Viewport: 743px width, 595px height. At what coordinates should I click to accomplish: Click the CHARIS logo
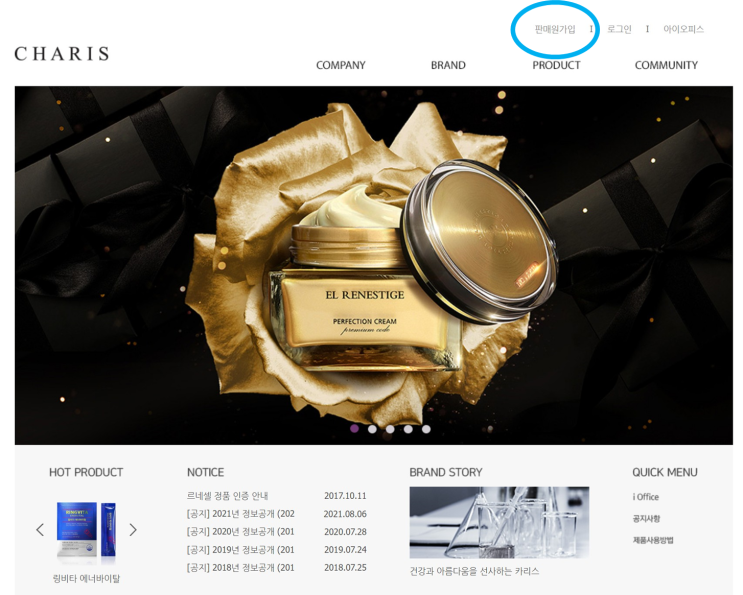pyautogui.click(x=62, y=54)
